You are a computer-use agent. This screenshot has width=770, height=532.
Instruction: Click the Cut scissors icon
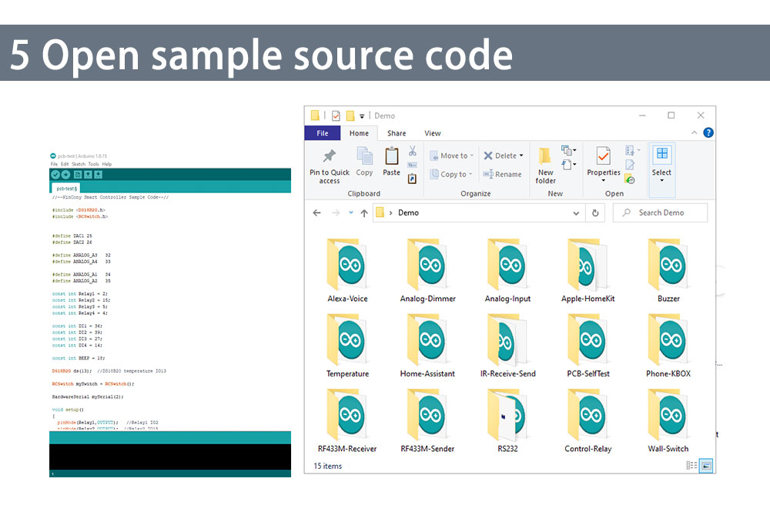tap(413, 151)
